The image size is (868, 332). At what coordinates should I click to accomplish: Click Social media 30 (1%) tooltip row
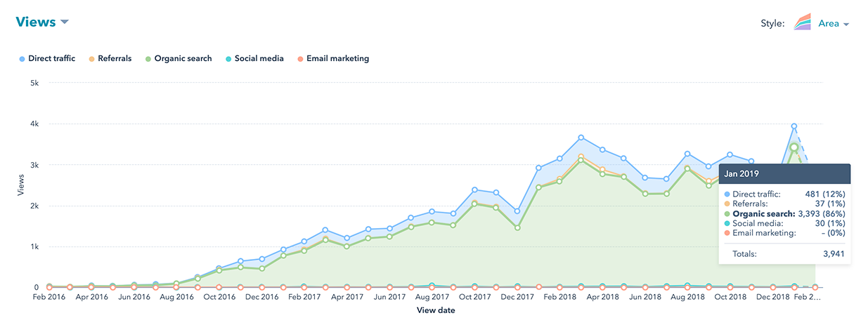point(784,223)
